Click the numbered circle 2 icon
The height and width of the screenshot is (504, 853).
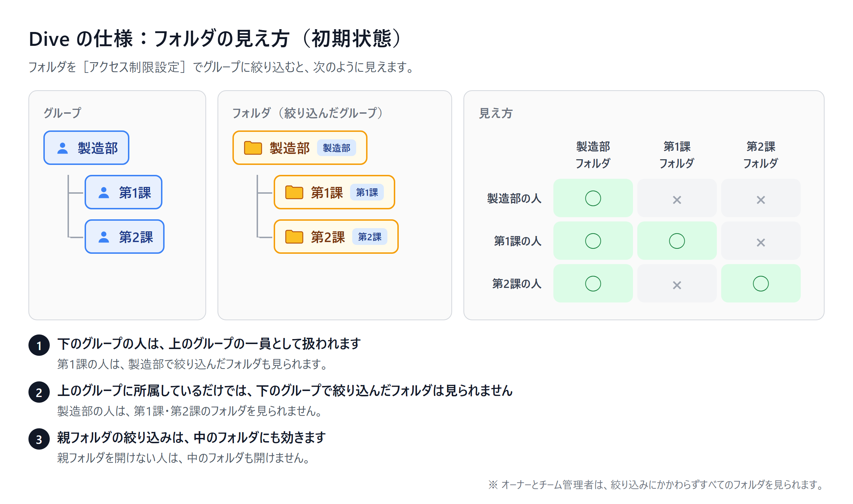[x=39, y=392]
